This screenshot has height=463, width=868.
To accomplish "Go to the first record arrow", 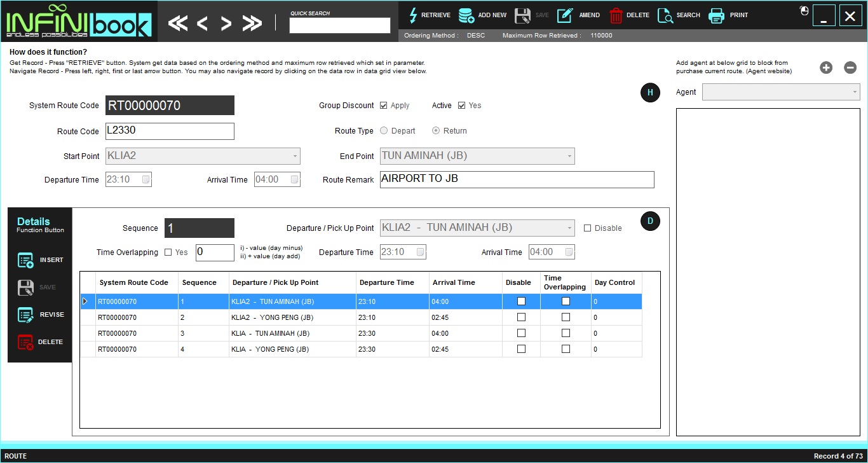I will [x=178, y=24].
